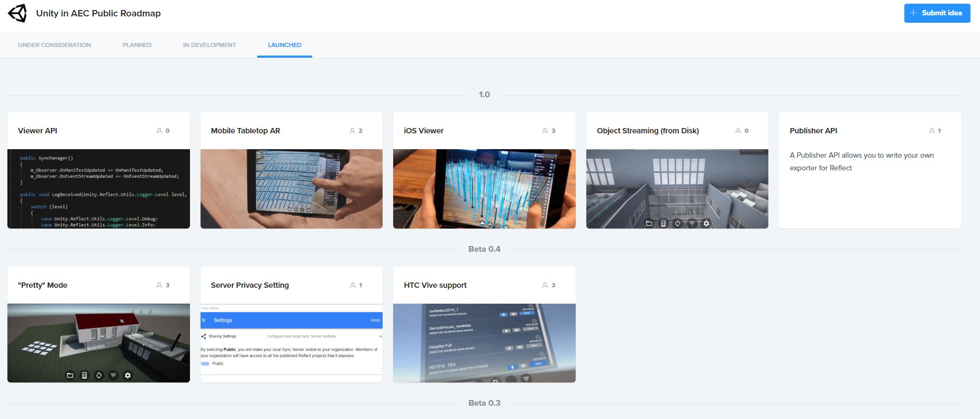Click the Beta 0.4 section heading
Image resolution: width=980 pixels, height=419 pixels.
pyautogui.click(x=484, y=249)
